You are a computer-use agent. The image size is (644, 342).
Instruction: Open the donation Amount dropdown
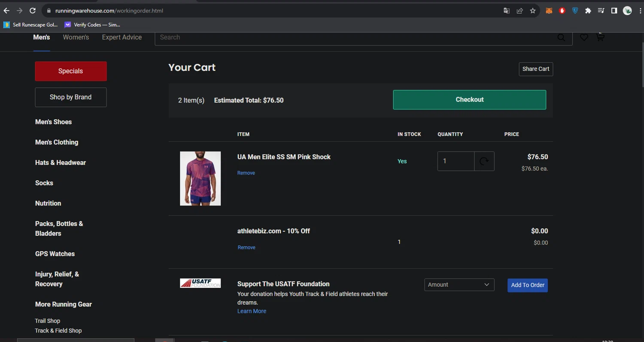pos(459,285)
